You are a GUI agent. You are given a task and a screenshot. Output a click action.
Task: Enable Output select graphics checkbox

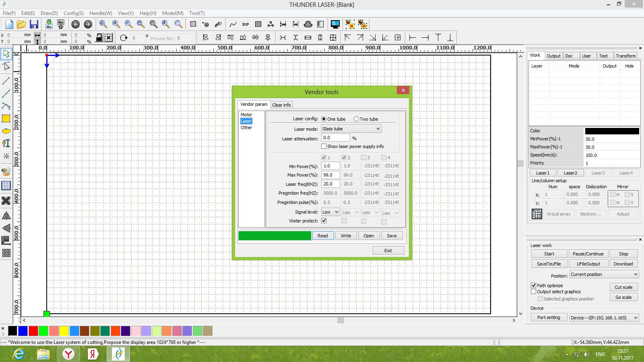[x=534, y=292]
